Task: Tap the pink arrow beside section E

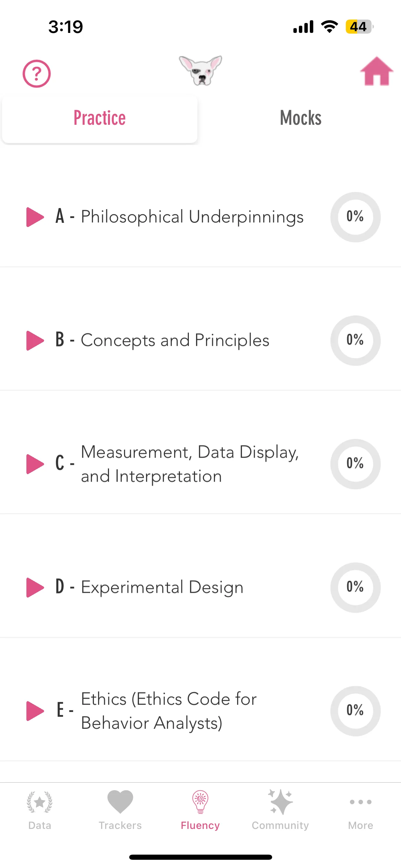Action: (35, 711)
